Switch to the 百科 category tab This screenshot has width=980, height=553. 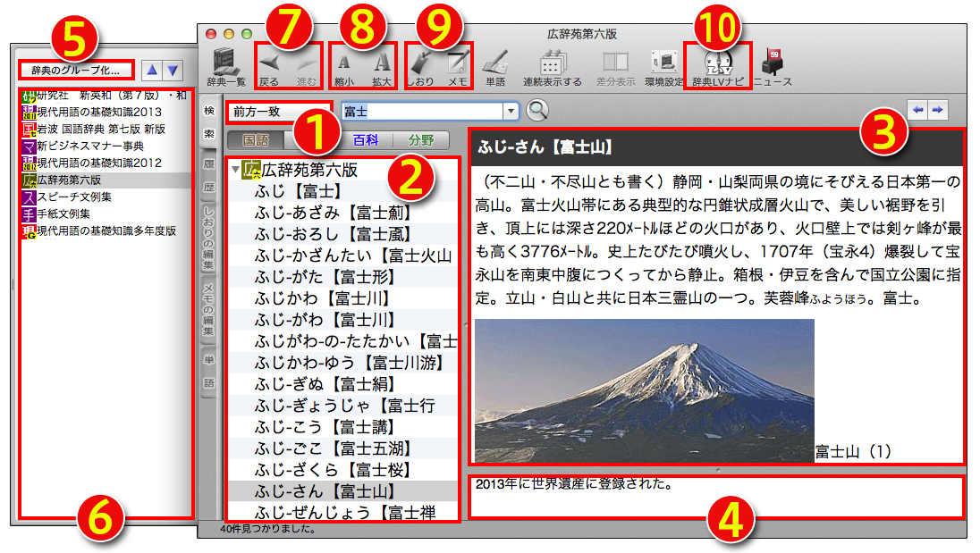[366, 139]
